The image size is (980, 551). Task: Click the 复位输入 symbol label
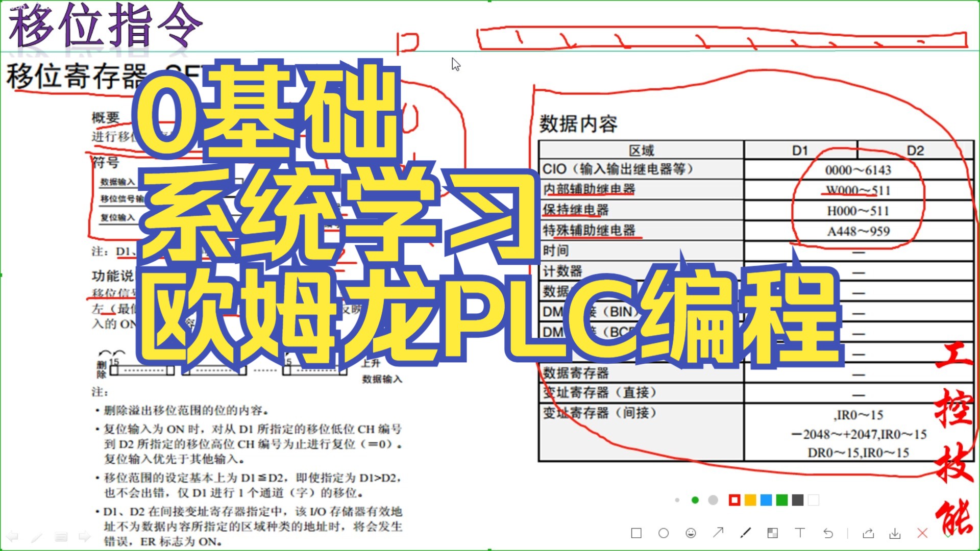pos(117,218)
